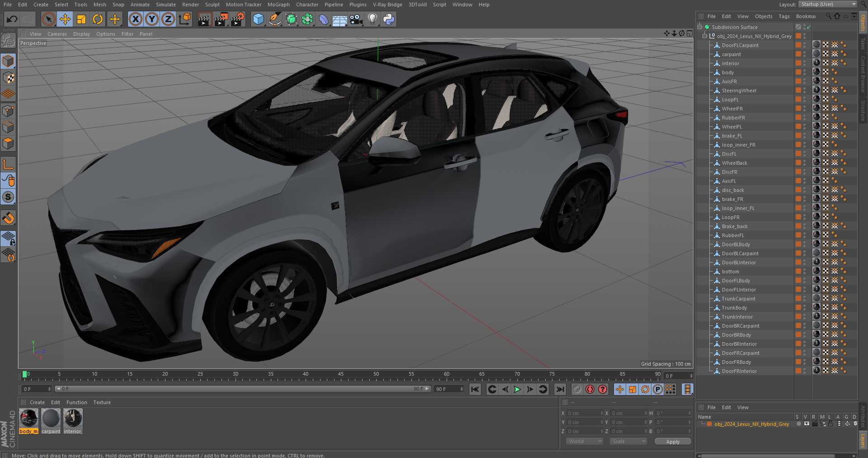Open the Layout Startup (User) dropdown

click(x=827, y=4)
